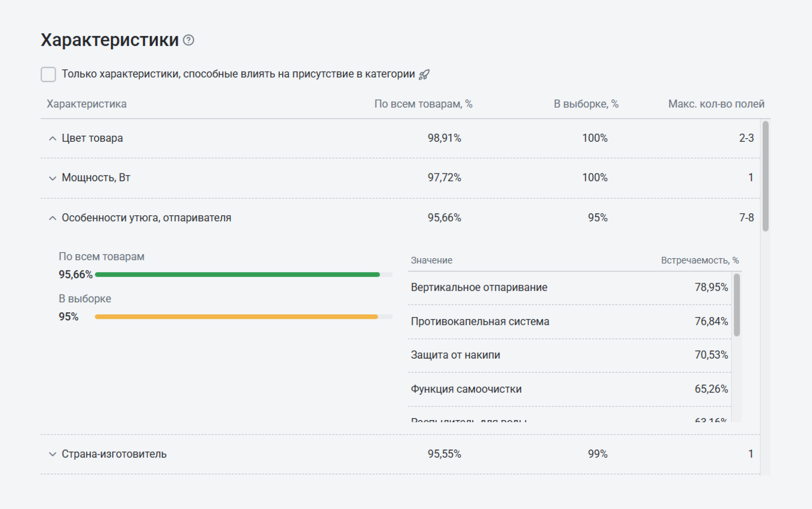Click the inner values list scrollbar thumb
This screenshot has height=509, width=812.
(x=736, y=305)
